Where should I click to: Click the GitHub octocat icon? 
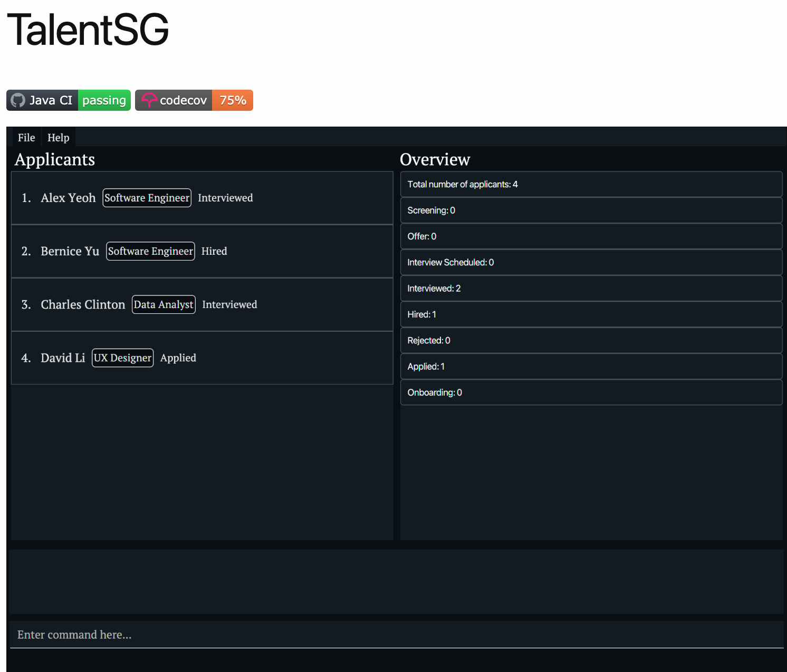(17, 100)
